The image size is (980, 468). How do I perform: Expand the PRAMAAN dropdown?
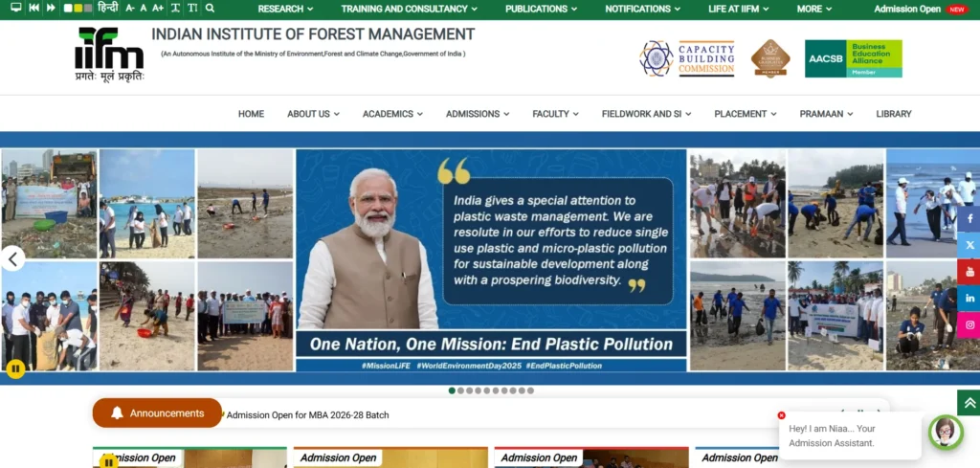826,114
